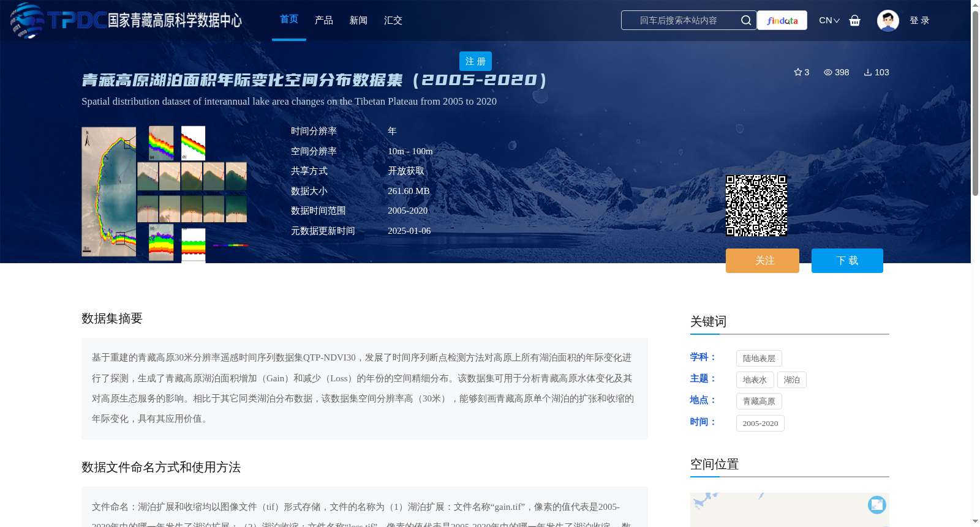Click the scrollbar up arrow
Viewport: 980px width, 527px height.
click(x=975, y=4)
